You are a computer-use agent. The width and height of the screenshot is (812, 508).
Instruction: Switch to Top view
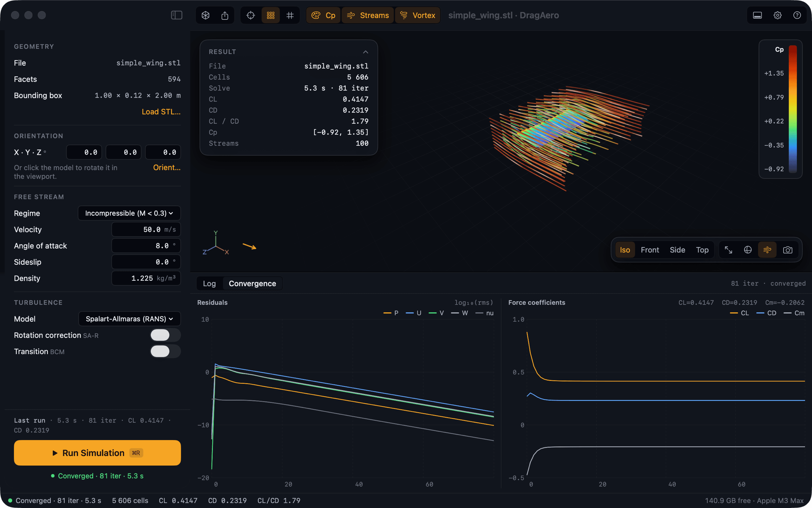[702, 250]
